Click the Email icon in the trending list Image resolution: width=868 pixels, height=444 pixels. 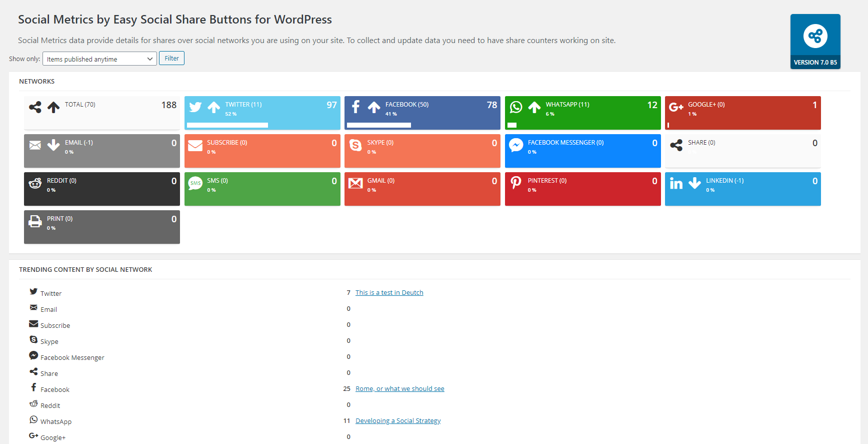(33, 307)
